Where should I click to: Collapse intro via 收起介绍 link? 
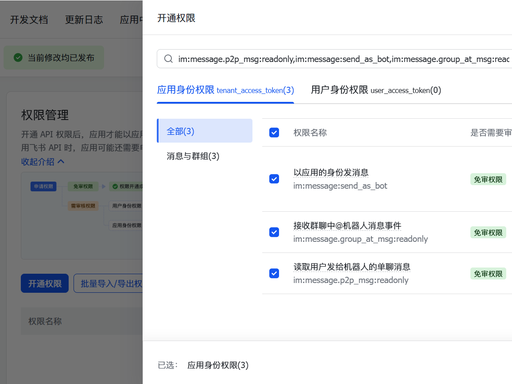[42, 162]
